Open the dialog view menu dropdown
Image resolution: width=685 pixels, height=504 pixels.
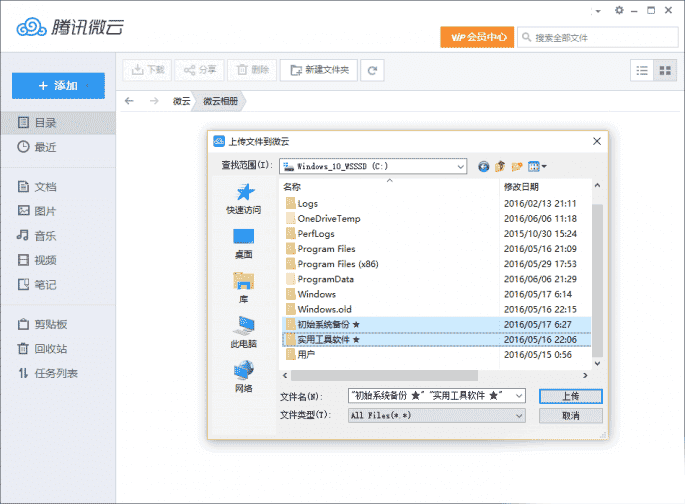coord(537,166)
